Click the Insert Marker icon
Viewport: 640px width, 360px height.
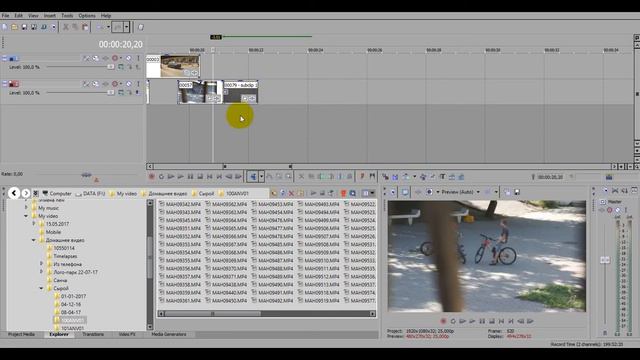click(362, 177)
